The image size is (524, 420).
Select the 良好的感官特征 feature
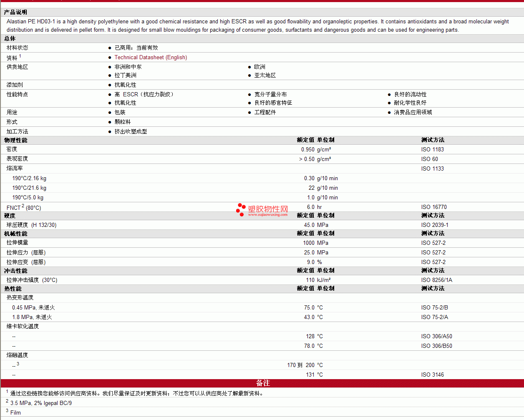(x=273, y=103)
